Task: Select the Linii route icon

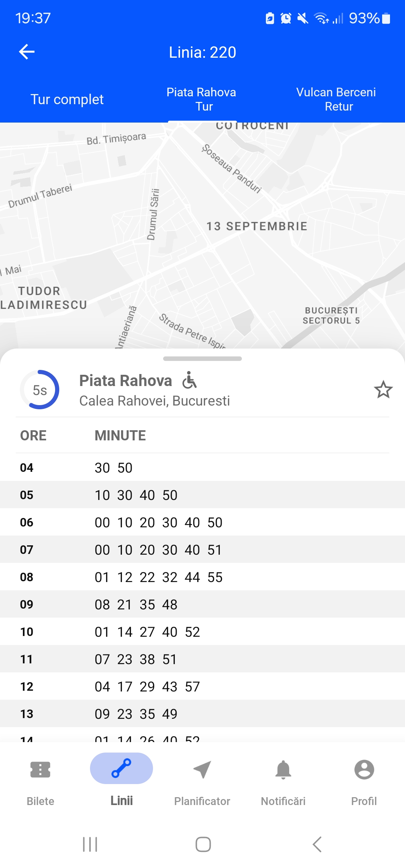Action: (121, 768)
